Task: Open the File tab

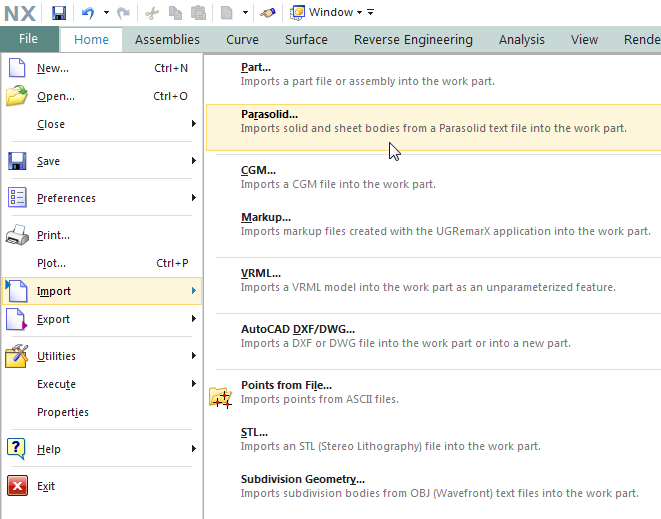Action: coord(29,39)
